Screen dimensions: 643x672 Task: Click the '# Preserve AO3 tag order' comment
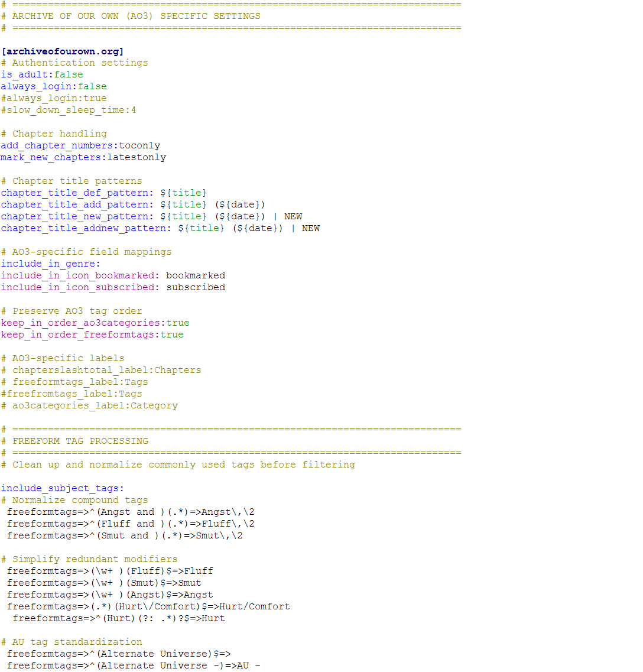[x=72, y=311]
